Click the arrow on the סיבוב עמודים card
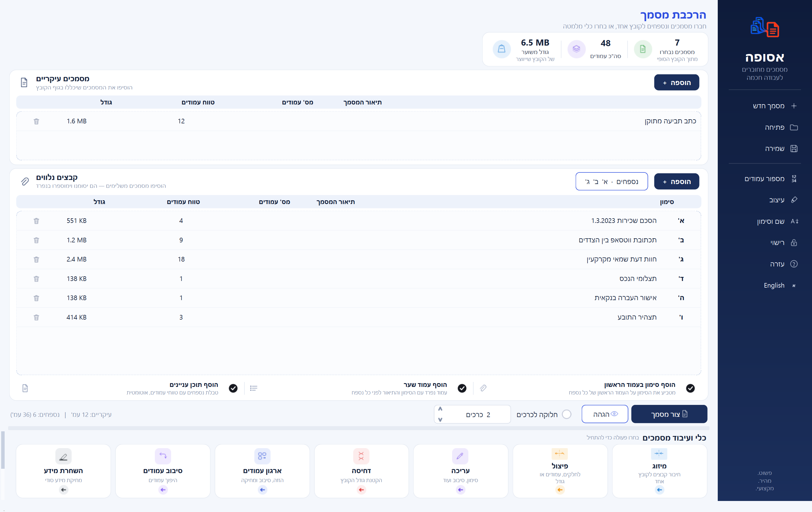 click(163, 490)
